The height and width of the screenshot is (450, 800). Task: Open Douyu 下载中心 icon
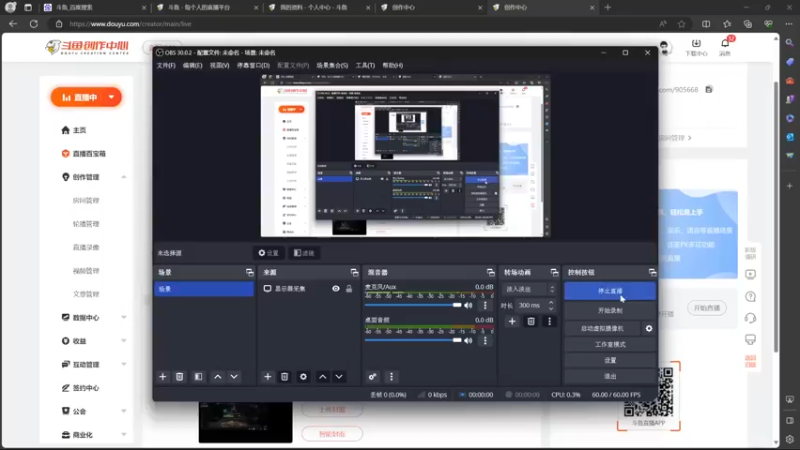696,46
